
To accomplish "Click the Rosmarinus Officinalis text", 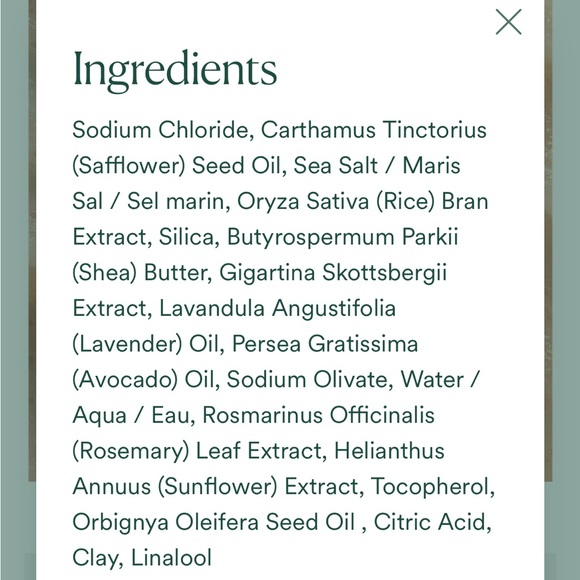I will pyautogui.click(x=318, y=415).
